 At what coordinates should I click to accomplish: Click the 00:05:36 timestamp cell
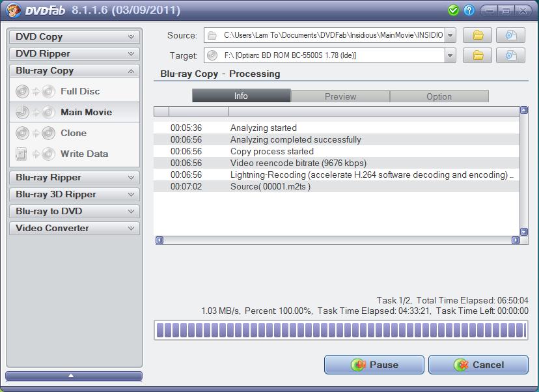click(186, 128)
